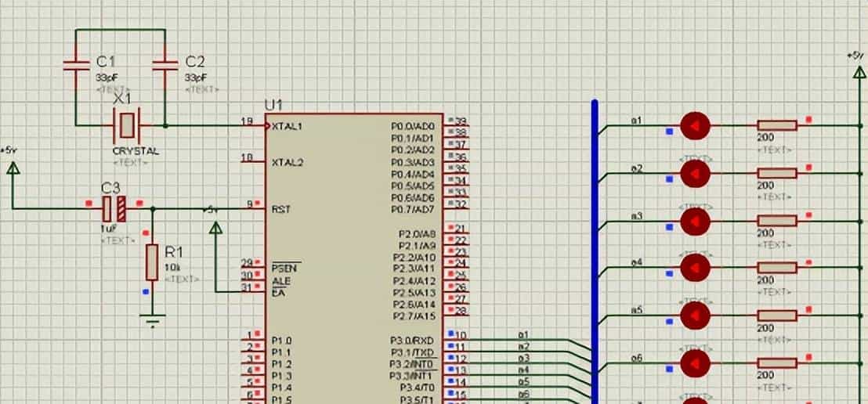Viewport: 868px width, 404px height.
Task: Click the P1.4 pin label
Action: coord(282,388)
